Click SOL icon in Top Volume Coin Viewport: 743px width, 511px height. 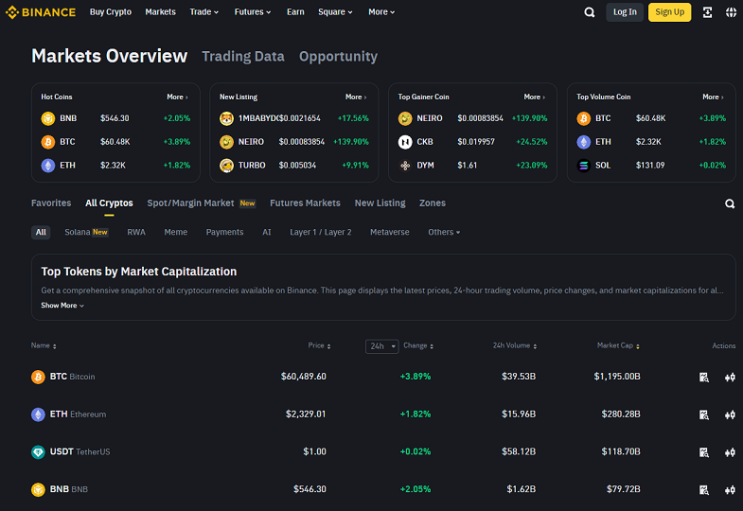[584, 165]
